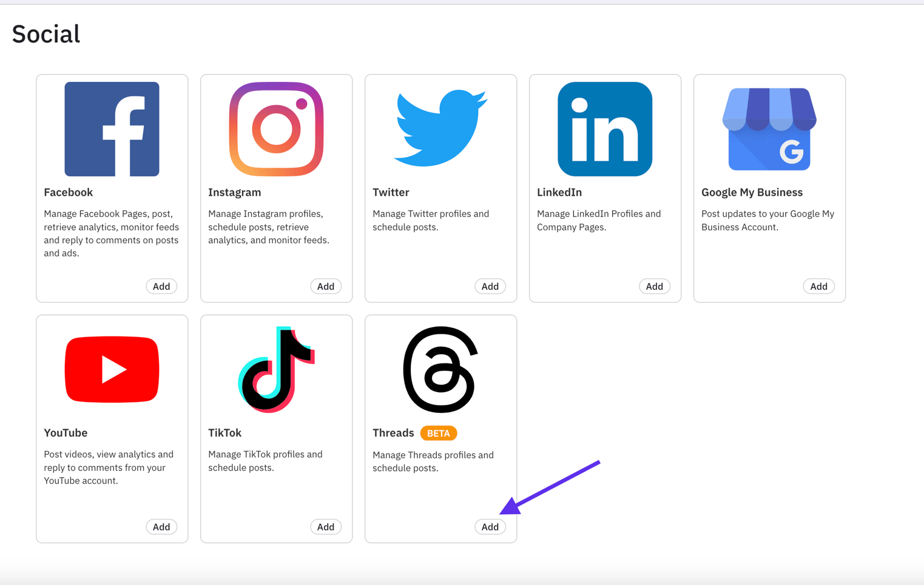Click the Twitter card title

tap(391, 192)
